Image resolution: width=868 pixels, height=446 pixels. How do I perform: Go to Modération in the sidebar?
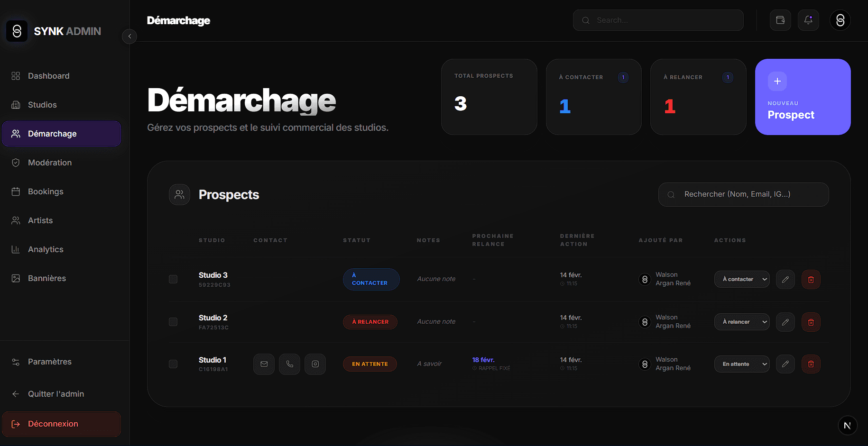tap(50, 163)
